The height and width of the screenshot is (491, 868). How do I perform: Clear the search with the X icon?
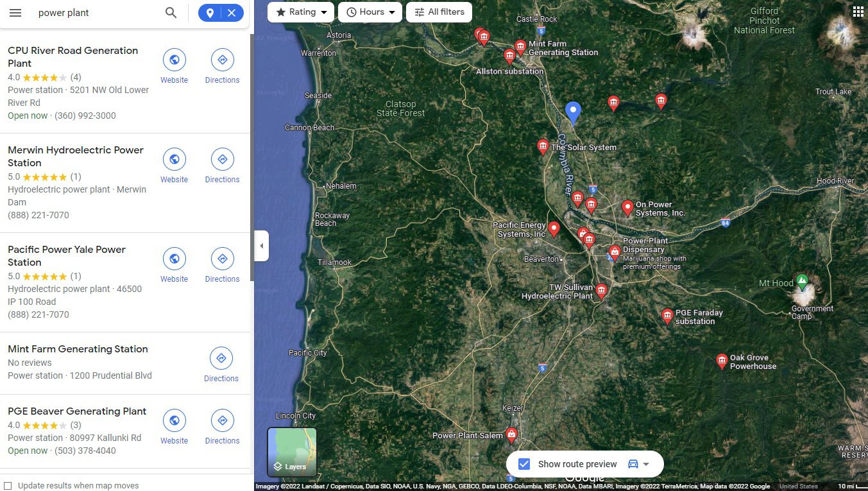(232, 13)
